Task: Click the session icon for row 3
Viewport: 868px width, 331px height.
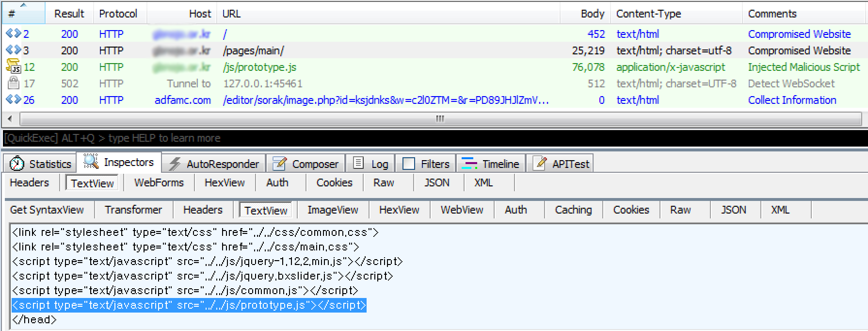Action: (x=13, y=50)
